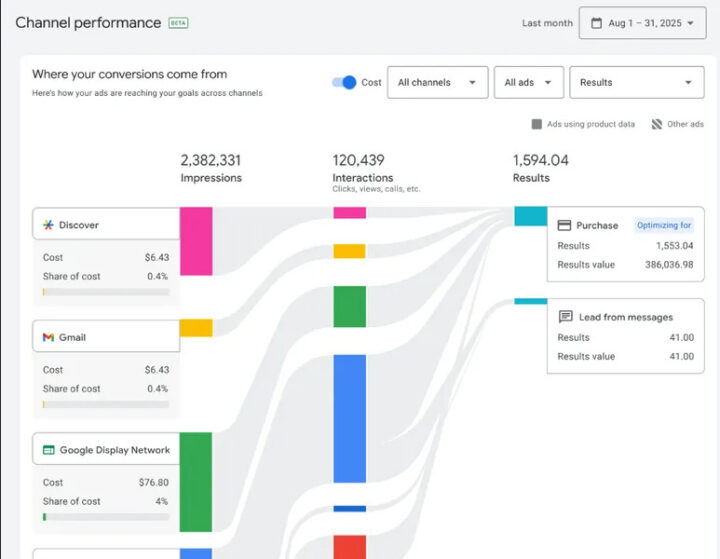Click the Lead from messages chat icon
This screenshot has height=559, width=720.
[x=565, y=316]
